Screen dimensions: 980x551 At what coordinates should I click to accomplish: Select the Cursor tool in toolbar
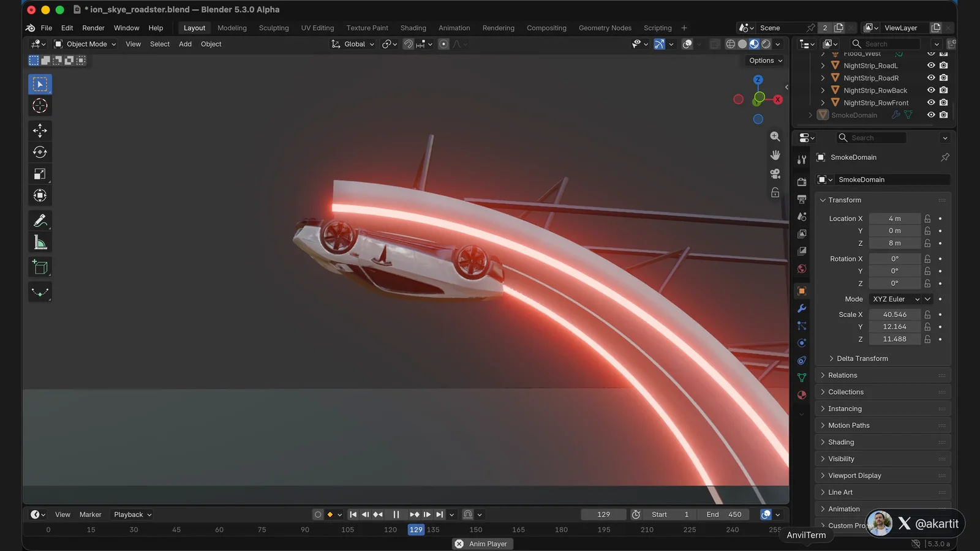click(x=40, y=106)
